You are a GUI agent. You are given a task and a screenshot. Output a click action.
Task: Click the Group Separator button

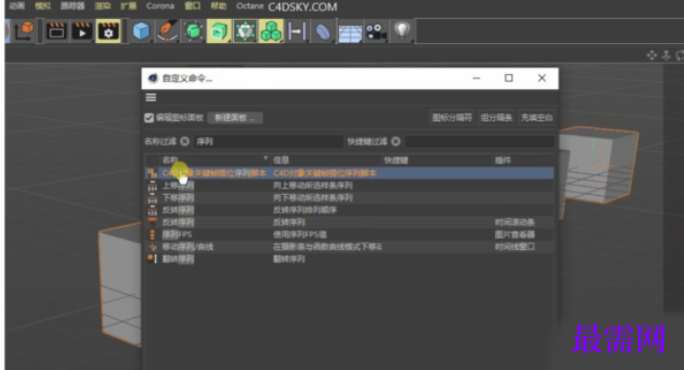pos(496,118)
